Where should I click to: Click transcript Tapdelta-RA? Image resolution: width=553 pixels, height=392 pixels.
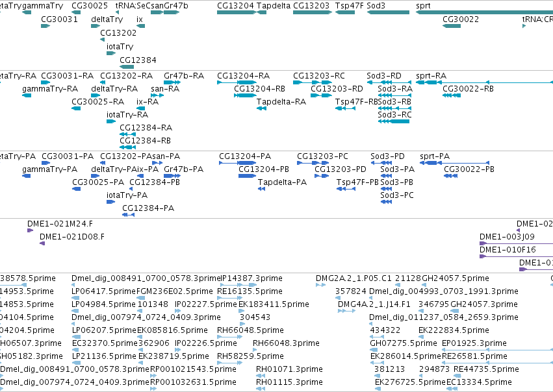pyautogui.click(x=281, y=102)
